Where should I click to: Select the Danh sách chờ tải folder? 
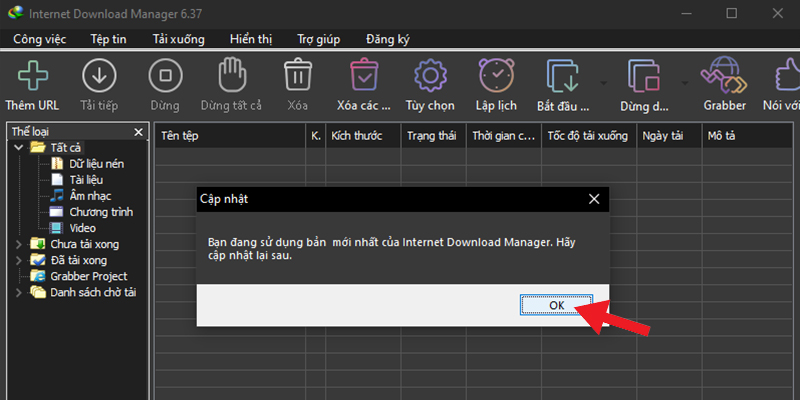tap(93, 292)
